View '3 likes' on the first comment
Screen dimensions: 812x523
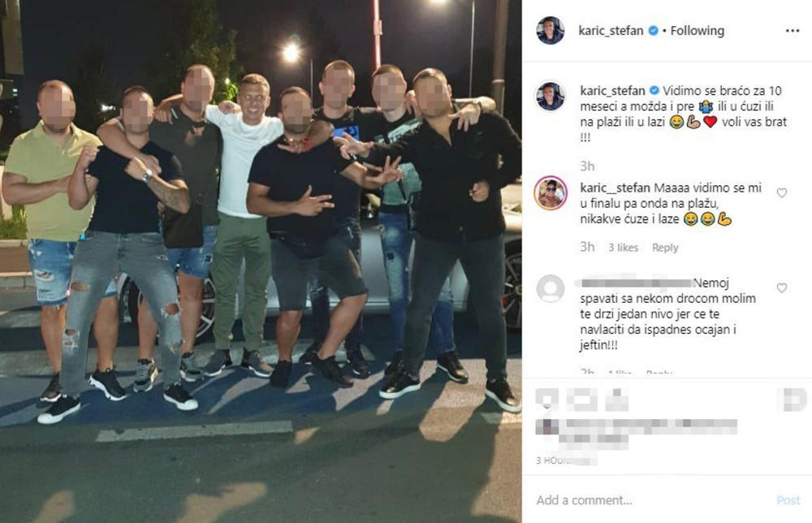(x=623, y=248)
